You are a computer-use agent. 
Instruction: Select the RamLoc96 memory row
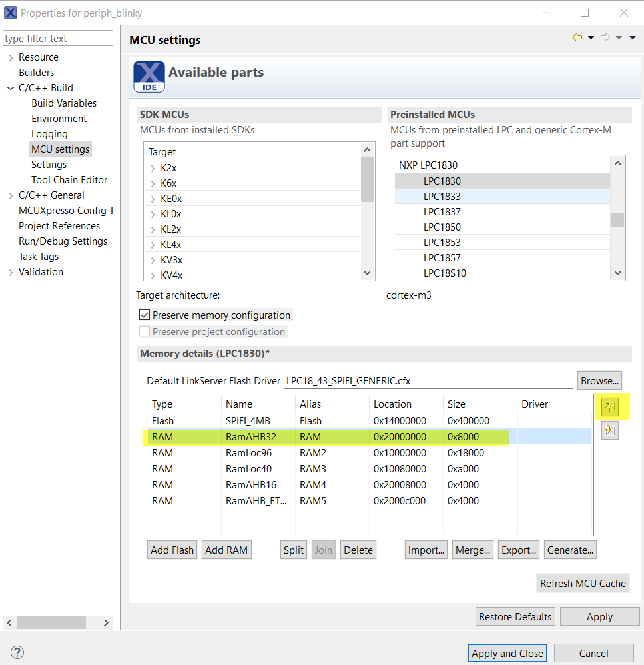[x=369, y=453]
